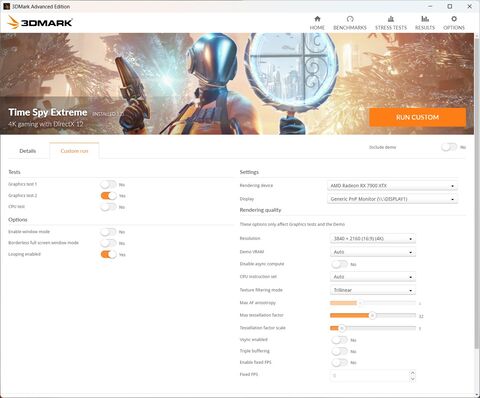The image size is (480, 398).
Task: Maximize the 3DMark window
Action: [x=450, y=6]
